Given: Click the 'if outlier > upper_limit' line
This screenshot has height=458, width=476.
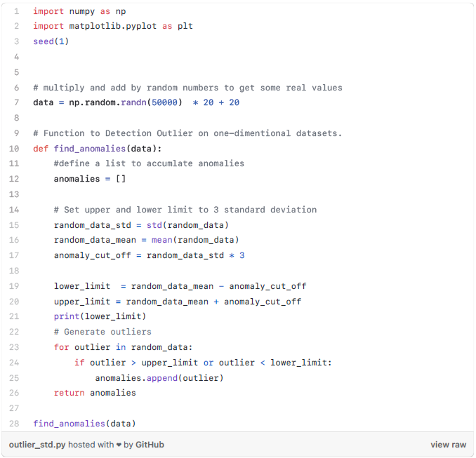Looking at the screenshot, I should click(x=203, y=363).
